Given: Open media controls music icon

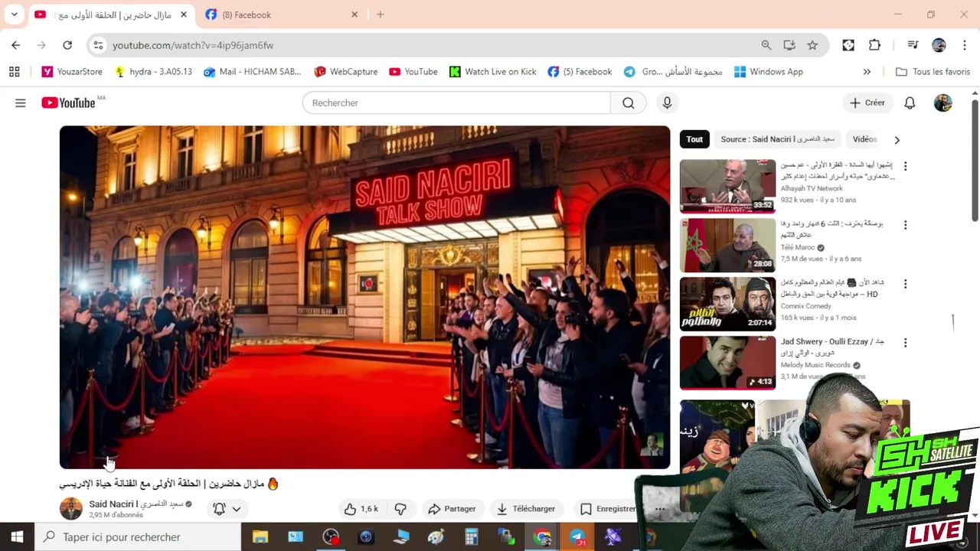Looking at the screenshot, I should [x=912, y=45].
